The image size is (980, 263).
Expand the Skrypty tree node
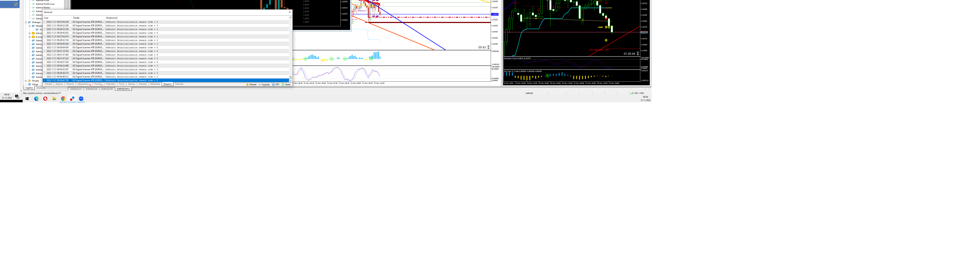point(26,81)
